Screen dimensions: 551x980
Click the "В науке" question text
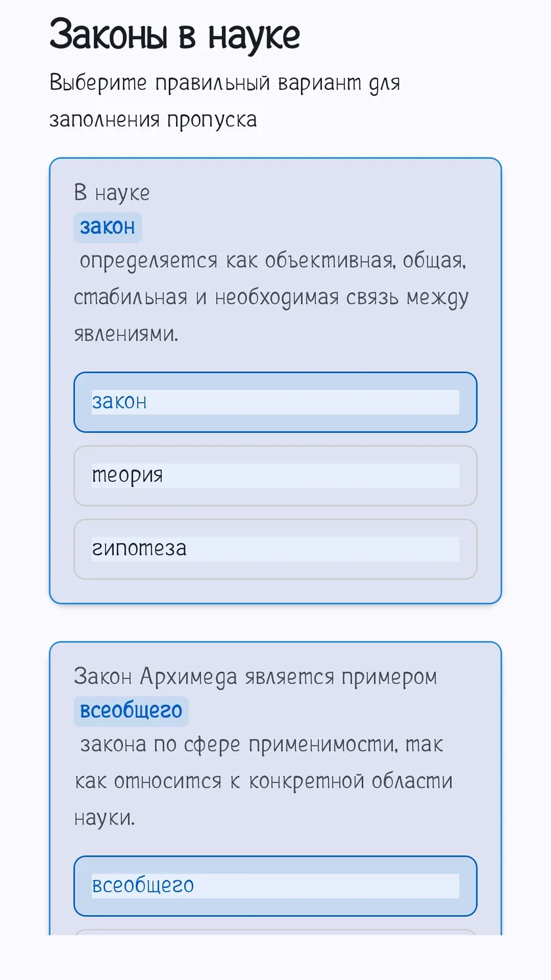[x=112, y=192]
